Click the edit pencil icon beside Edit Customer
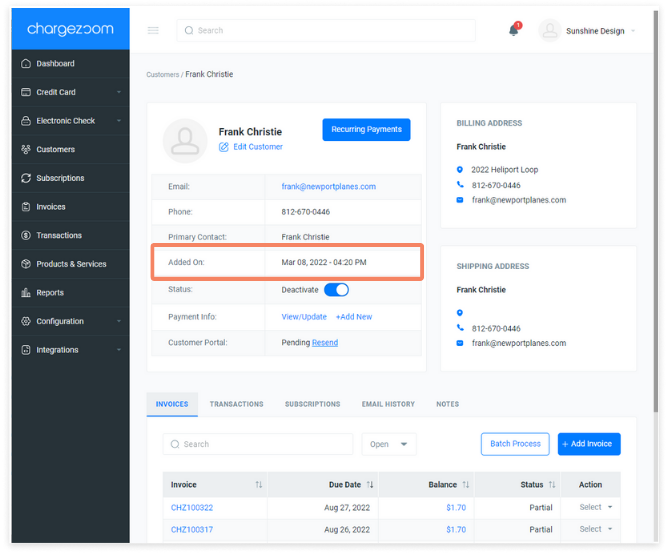 (x=224, y=147)
